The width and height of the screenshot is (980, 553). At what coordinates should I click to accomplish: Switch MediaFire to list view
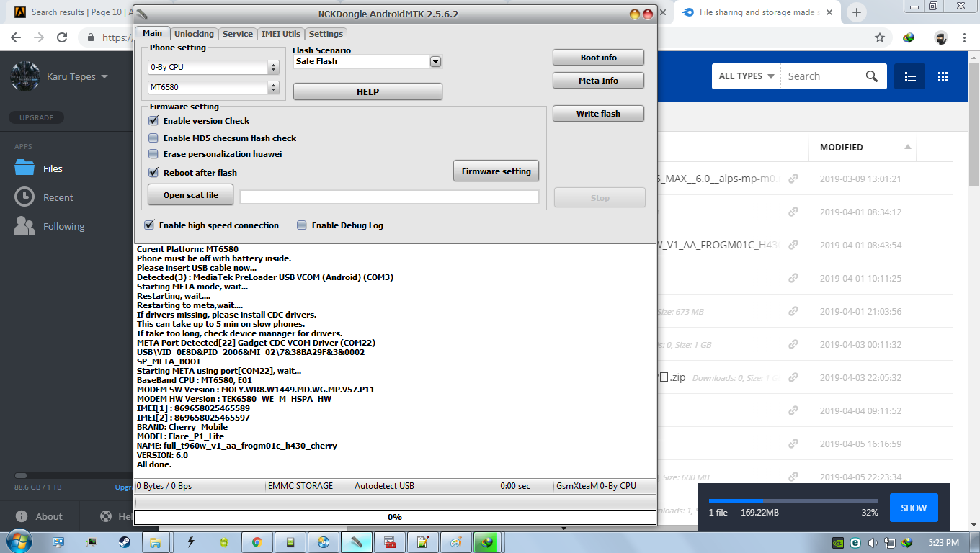click(909, 76)
